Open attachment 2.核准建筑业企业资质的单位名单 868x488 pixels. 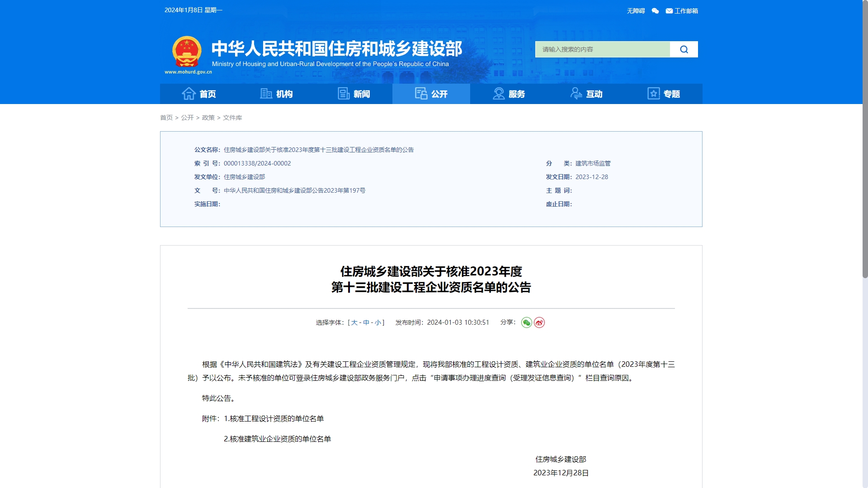coord(278,439)
